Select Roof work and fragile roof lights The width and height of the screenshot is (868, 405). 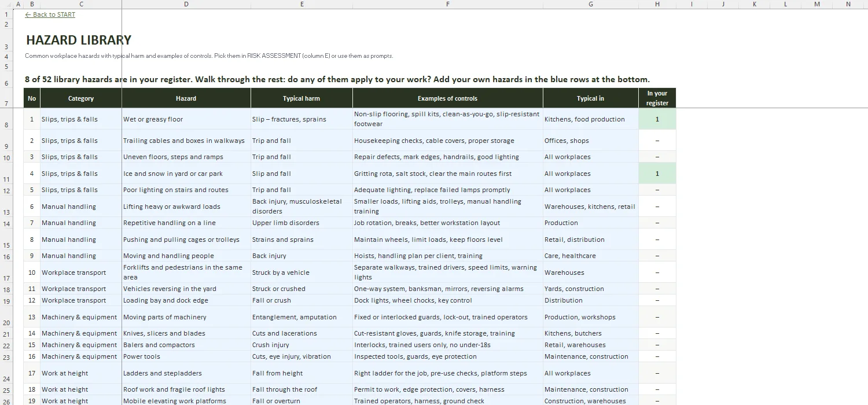coord(186,389)
